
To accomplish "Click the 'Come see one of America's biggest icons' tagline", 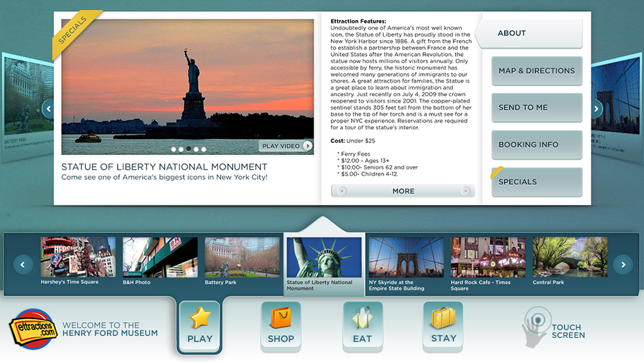I will [164, 177].
